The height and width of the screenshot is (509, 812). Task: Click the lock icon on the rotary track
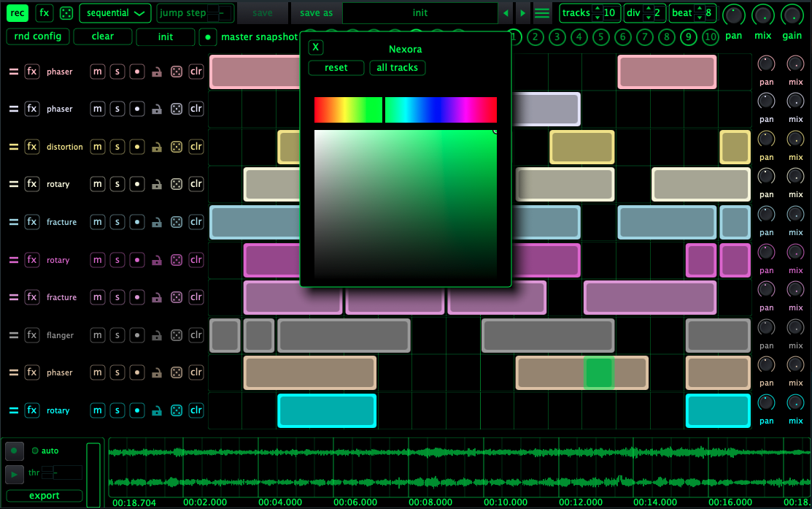[x=156, y=184]
